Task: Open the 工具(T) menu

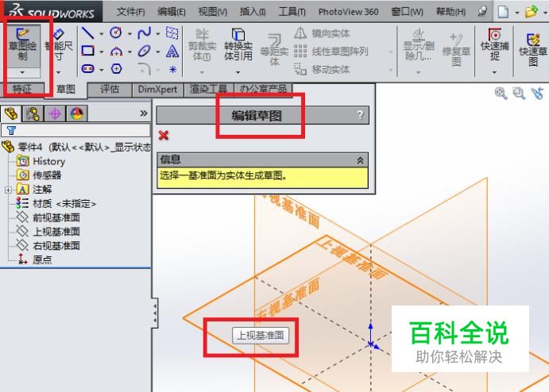Action: 292,12
